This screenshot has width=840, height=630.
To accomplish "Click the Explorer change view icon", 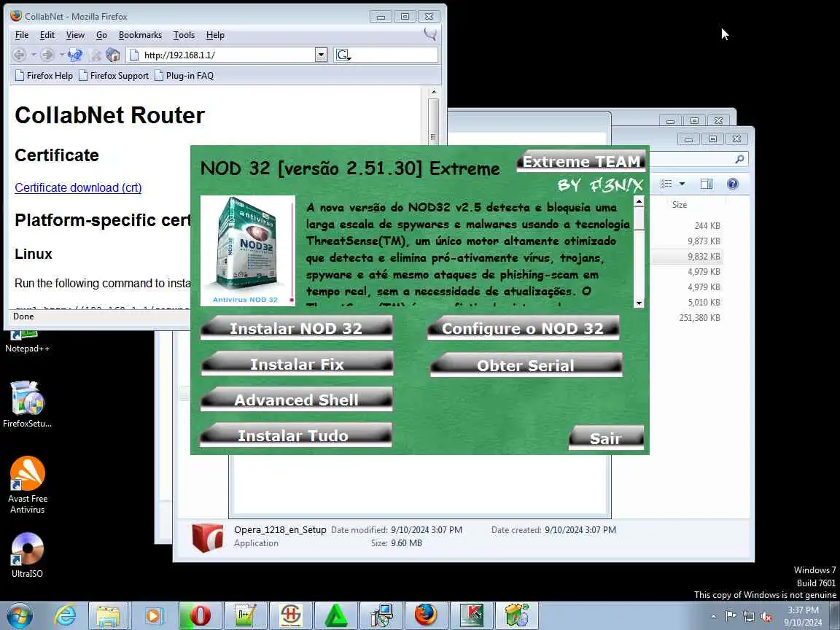I will tap(666, 184).
